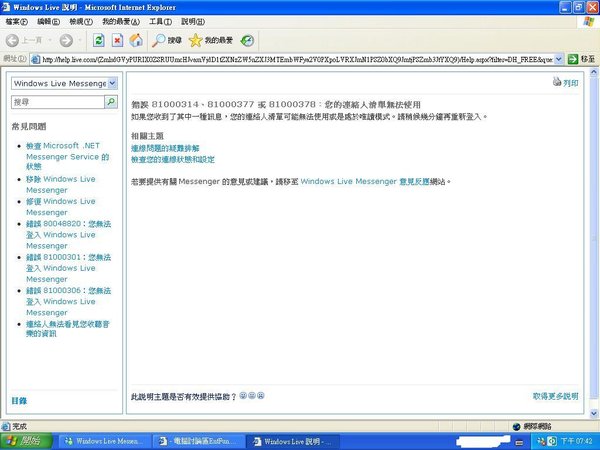Follow the Windows Live Messenger 意見反應 link

[365, 181]
